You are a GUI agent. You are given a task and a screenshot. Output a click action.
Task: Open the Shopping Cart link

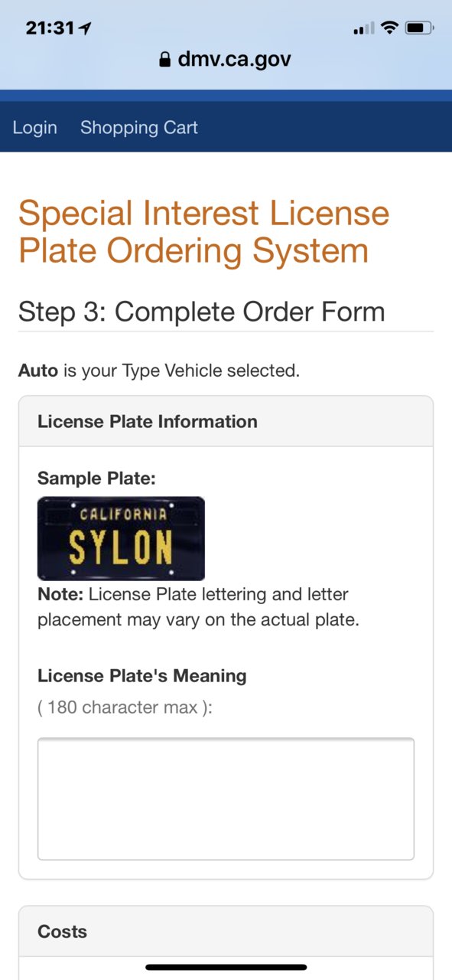pyautogui.click(x=139, y=128)
